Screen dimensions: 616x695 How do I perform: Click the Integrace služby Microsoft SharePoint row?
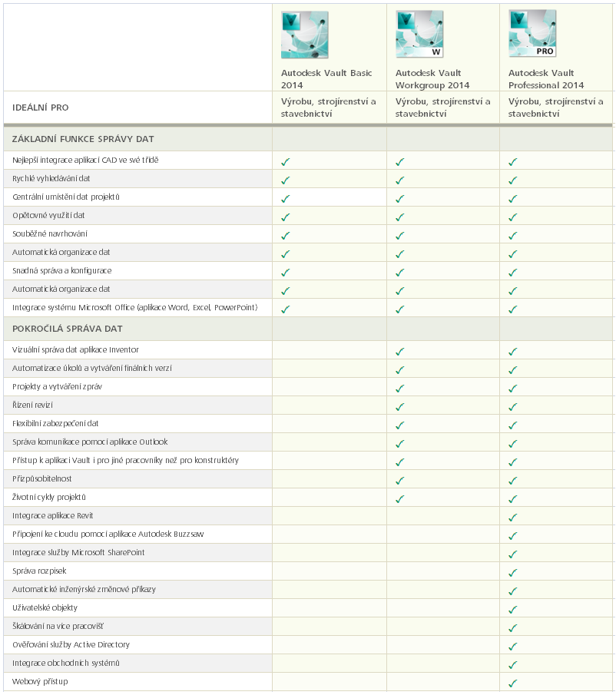(309, 552)
